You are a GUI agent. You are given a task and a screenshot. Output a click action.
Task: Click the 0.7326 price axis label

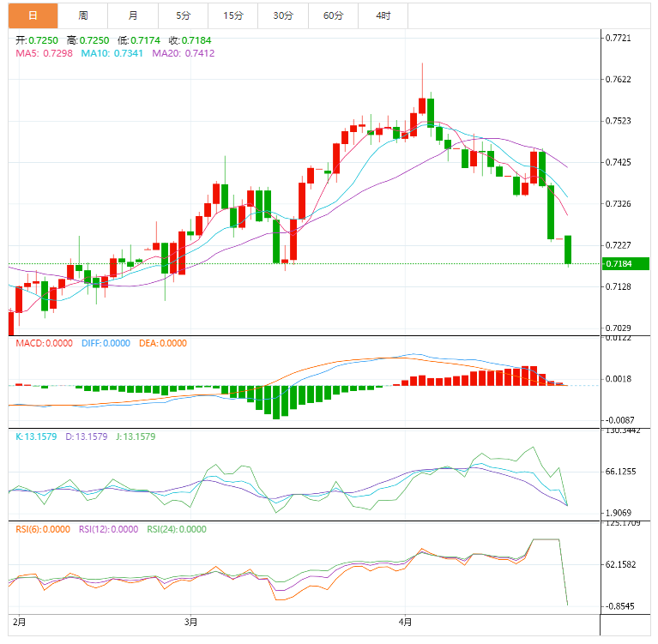pyautogui.click(x=619, y=204)
